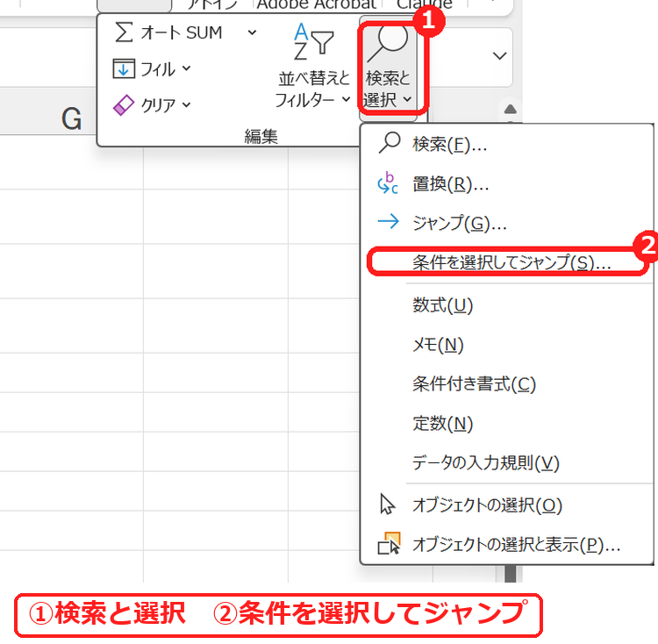Image resolution: width=658 pixels, height=644 pixels.
Task: Click the AutoSum sigma icon
Action: tap(124, 32)
